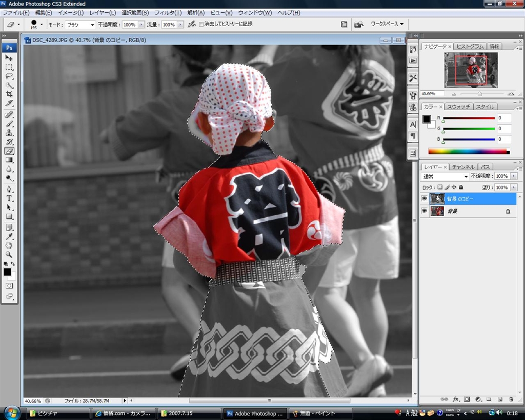Select the Crop tool

coord(9,94)
